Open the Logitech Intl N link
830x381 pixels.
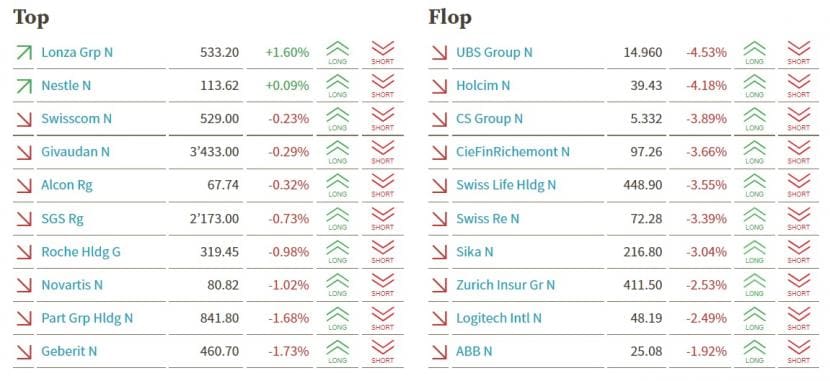[499, 318]
